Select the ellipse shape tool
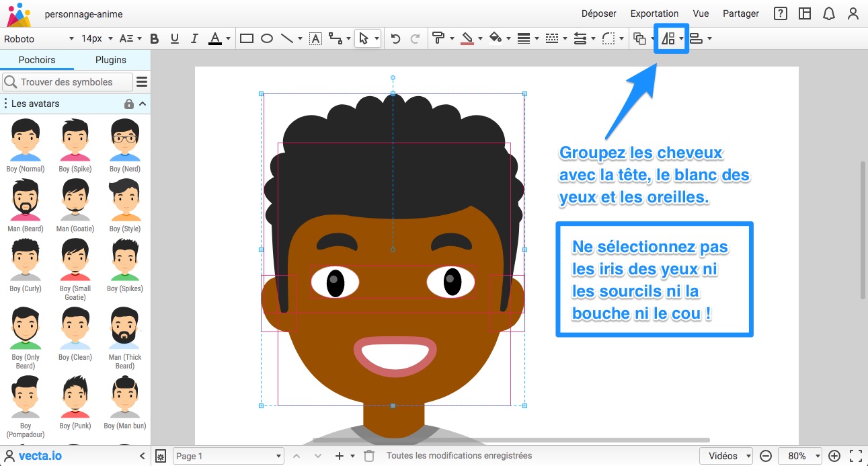Image resolution: width=868 pixels, height=466 pixels. (267, 38)
